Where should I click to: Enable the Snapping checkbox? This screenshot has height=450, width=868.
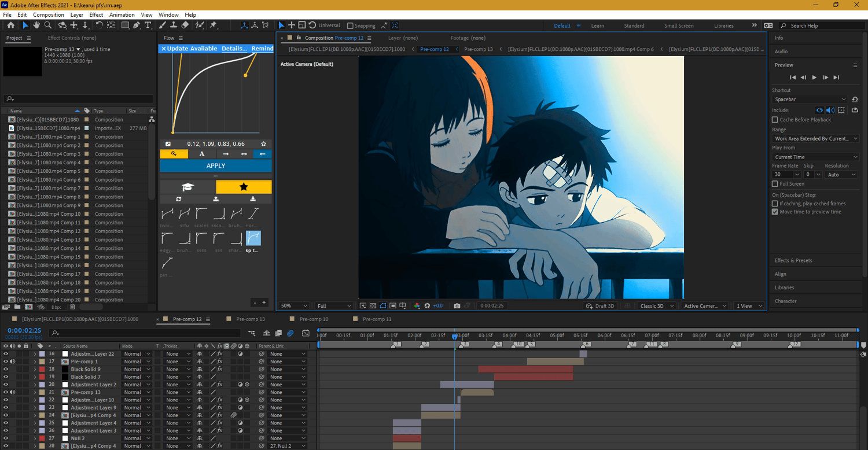[350, 25]
